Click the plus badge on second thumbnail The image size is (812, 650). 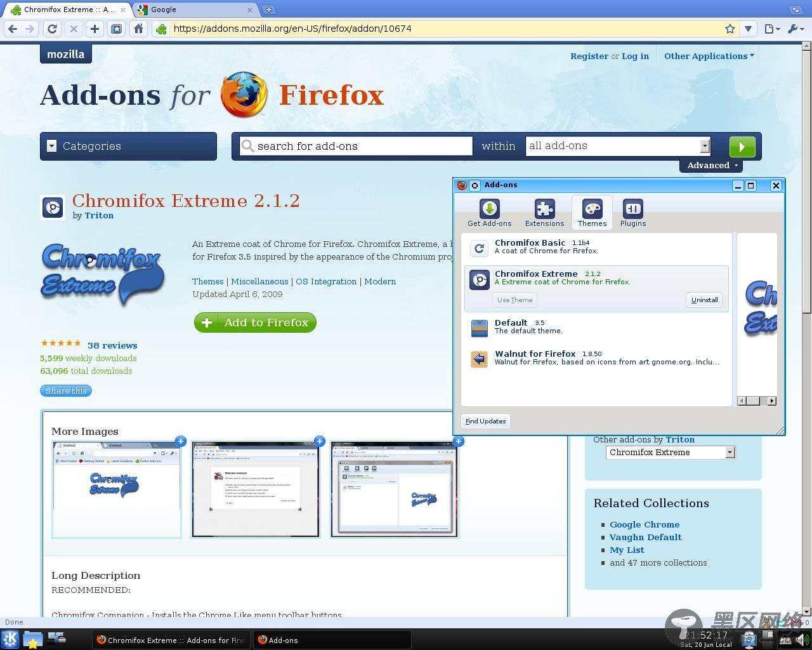tap(320, 441)
